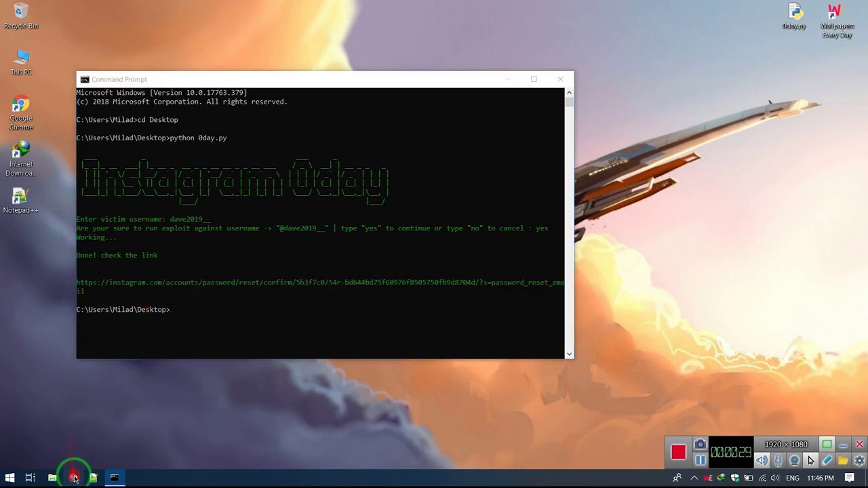Click the Internet Download Manager tray icon
Viewport: 868px width, 488px height.
click(721, 478)
